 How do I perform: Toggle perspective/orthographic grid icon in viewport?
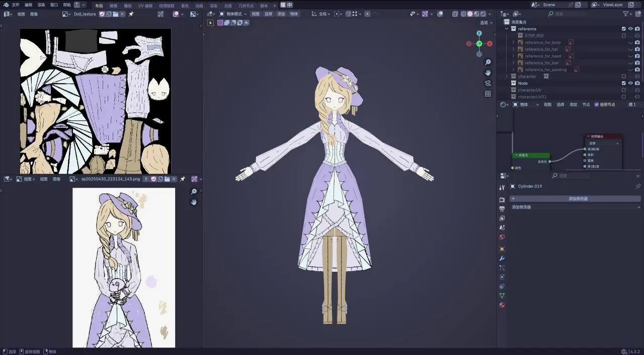point(488,94)
